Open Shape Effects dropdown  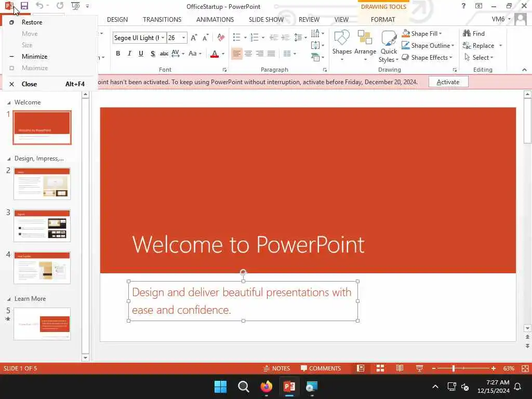tap(427, 58)
